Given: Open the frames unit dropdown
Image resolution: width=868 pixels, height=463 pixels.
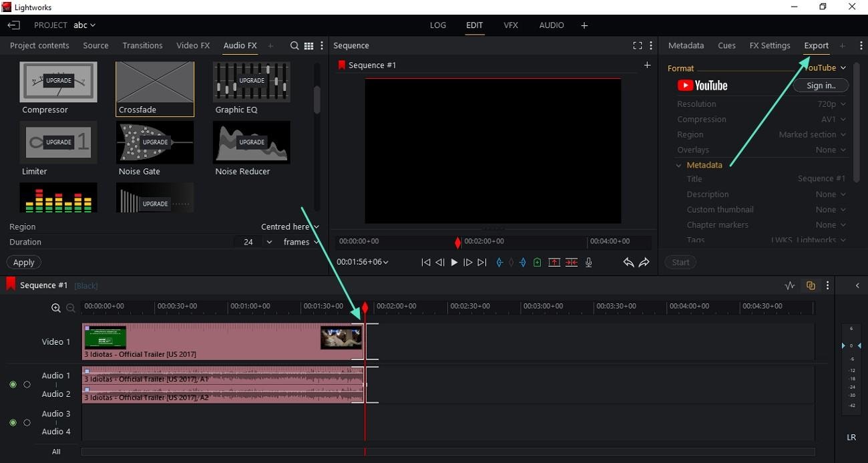Looking at the screenshot, I should 301,242.
